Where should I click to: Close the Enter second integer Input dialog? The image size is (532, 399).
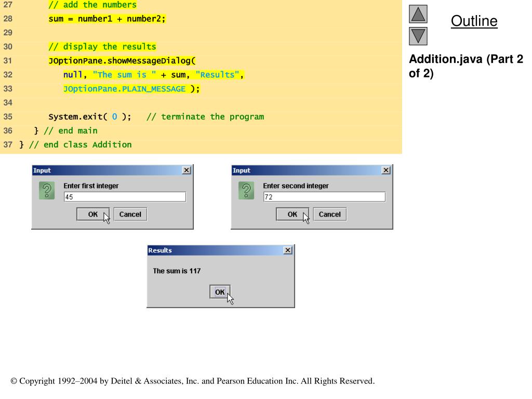pos(386,170)
